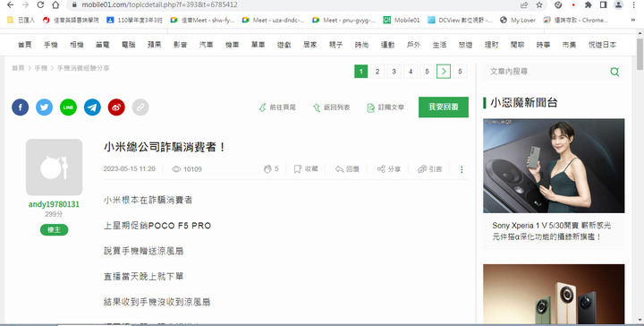
Task: Go to page 4 of the thread
Action: [411, 72]
